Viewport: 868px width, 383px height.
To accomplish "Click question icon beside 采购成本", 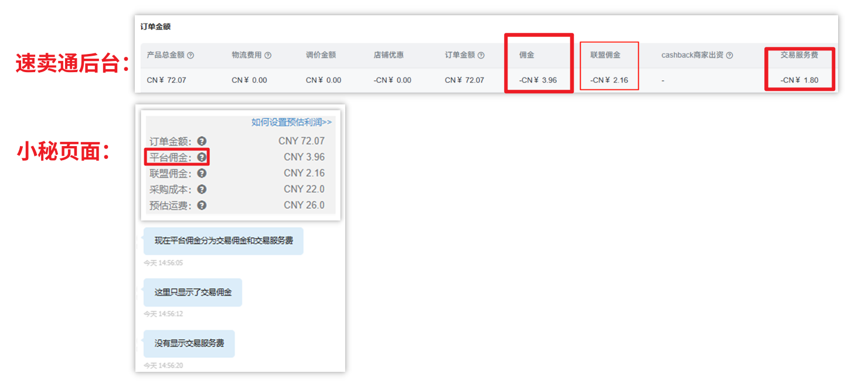I will coord(202,189).
